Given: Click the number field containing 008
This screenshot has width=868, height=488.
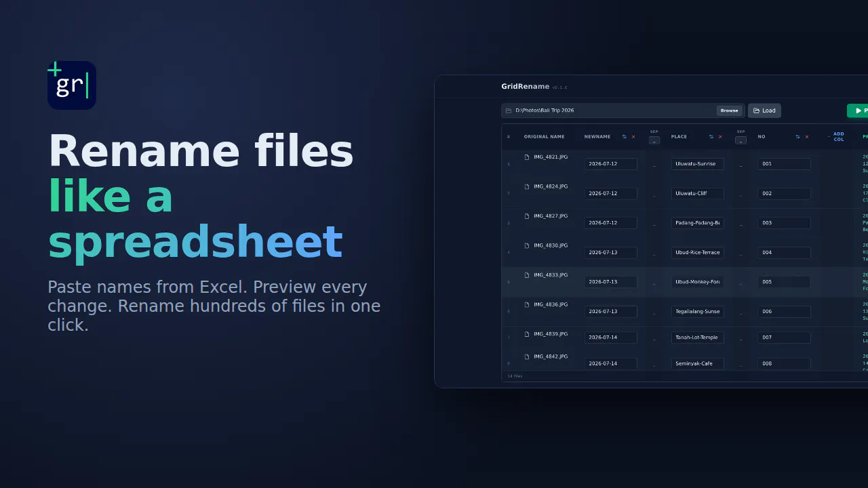Looking at the screenshot, I should tap(785, 364).
